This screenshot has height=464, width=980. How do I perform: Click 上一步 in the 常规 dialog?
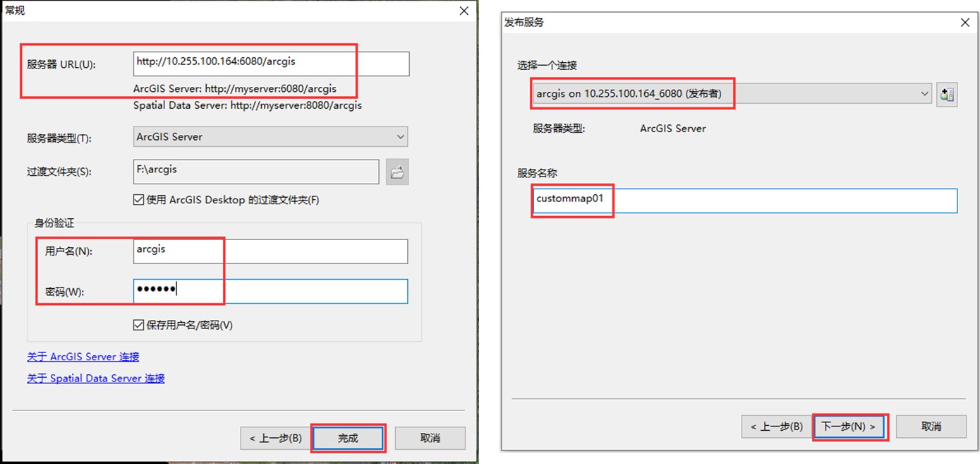275,439
